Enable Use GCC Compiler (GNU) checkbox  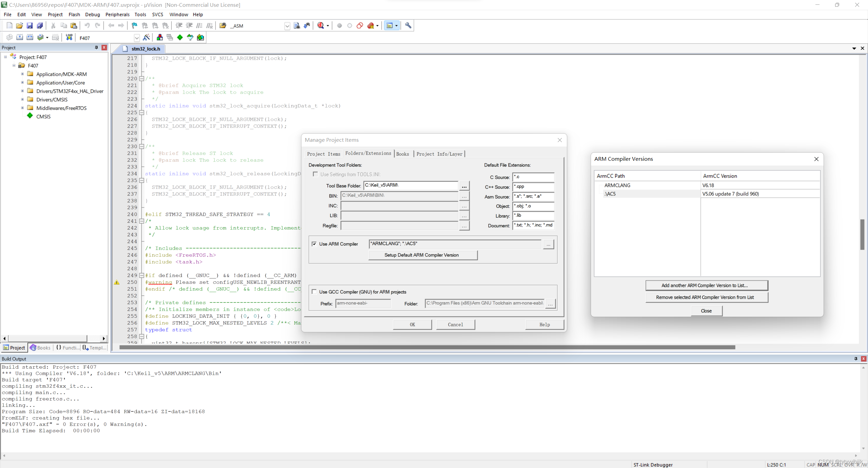coord(314,292)
